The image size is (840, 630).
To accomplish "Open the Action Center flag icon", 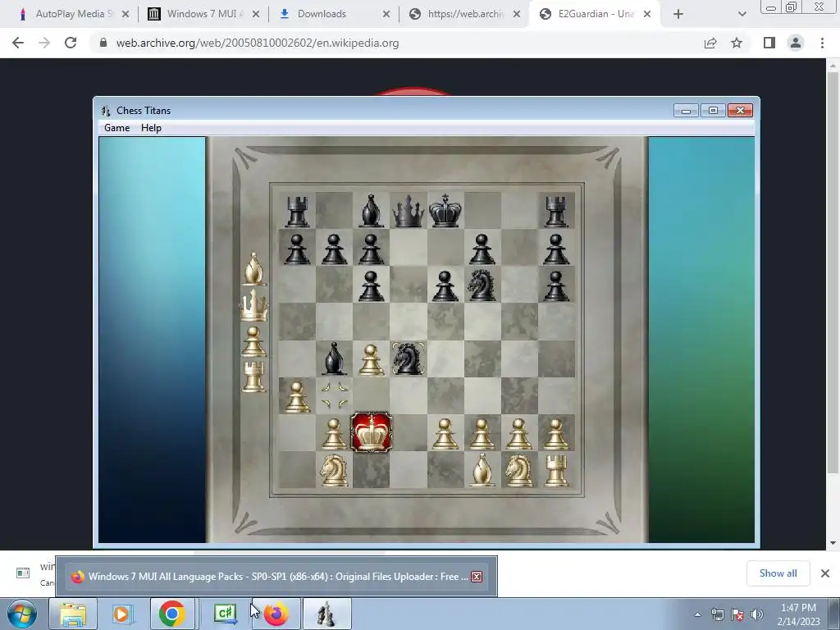I will (737, 614).
